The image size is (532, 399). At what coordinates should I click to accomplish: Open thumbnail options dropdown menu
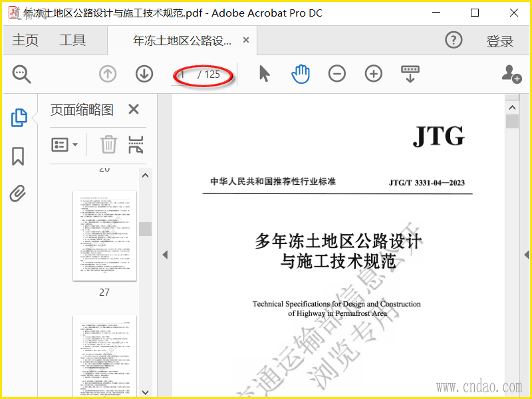[65, 144]
